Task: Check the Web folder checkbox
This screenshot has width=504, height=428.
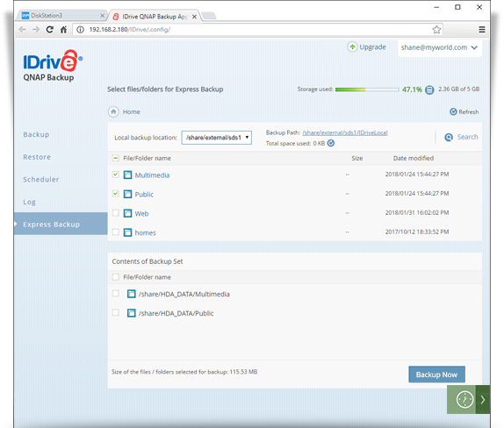Action: [115, 213]
